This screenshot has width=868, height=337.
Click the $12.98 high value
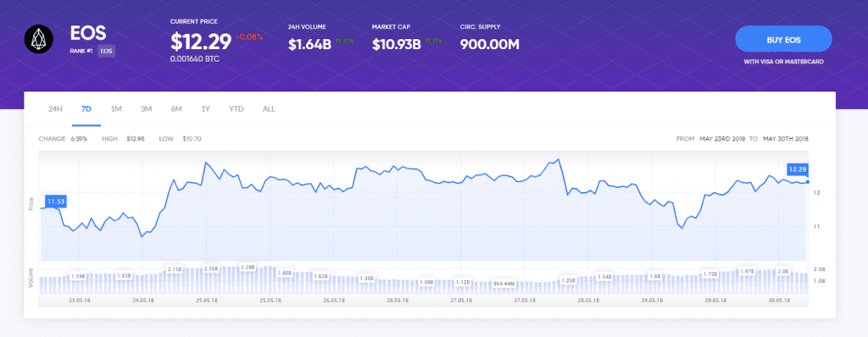[135, 139]
